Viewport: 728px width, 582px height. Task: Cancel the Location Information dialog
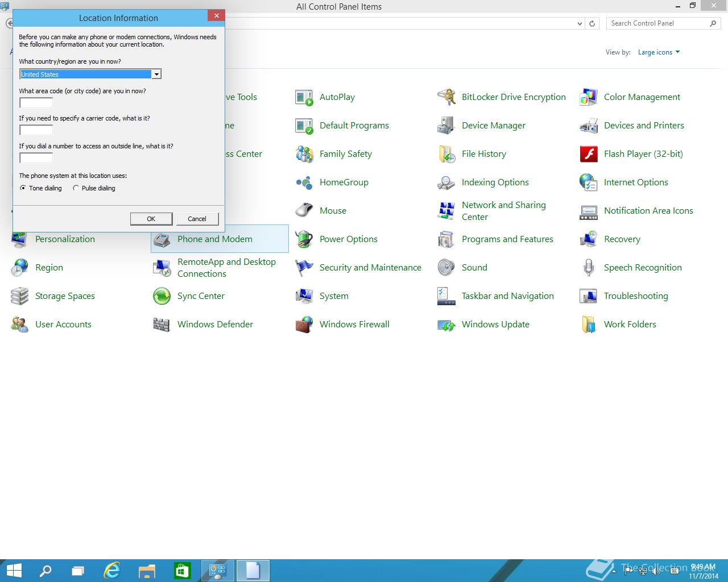(x=197, y=219)
